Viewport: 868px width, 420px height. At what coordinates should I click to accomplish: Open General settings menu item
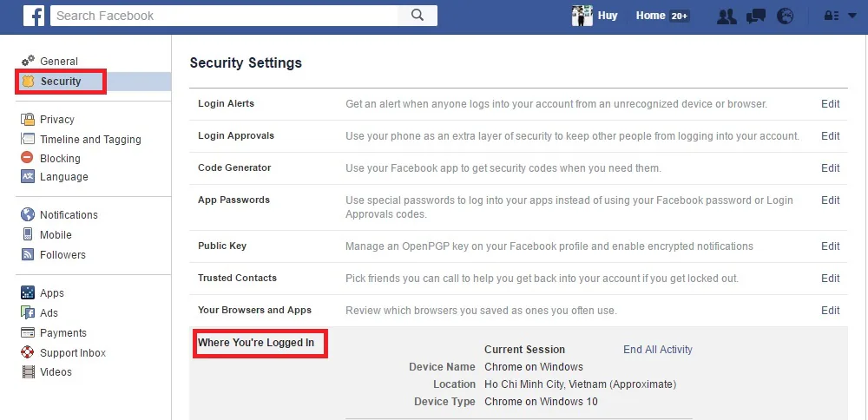[x=59, y=62]
